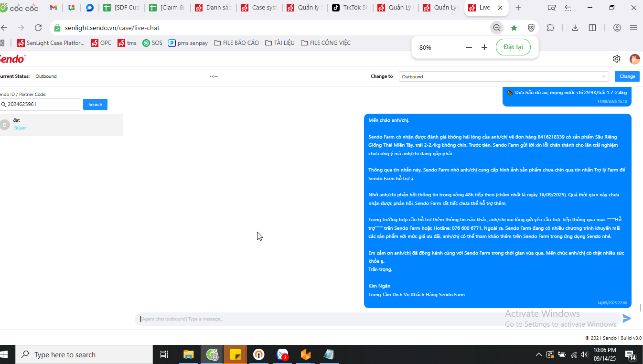The image size is (643, 364).
Task: Open the SOS bookmark
Action: coord(152,43)
